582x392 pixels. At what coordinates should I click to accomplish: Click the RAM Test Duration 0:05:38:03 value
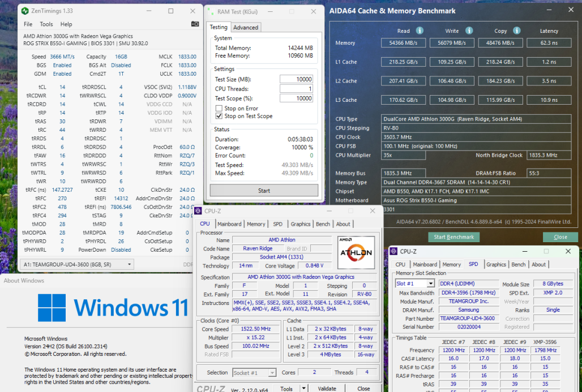click(x=300, y=140)
